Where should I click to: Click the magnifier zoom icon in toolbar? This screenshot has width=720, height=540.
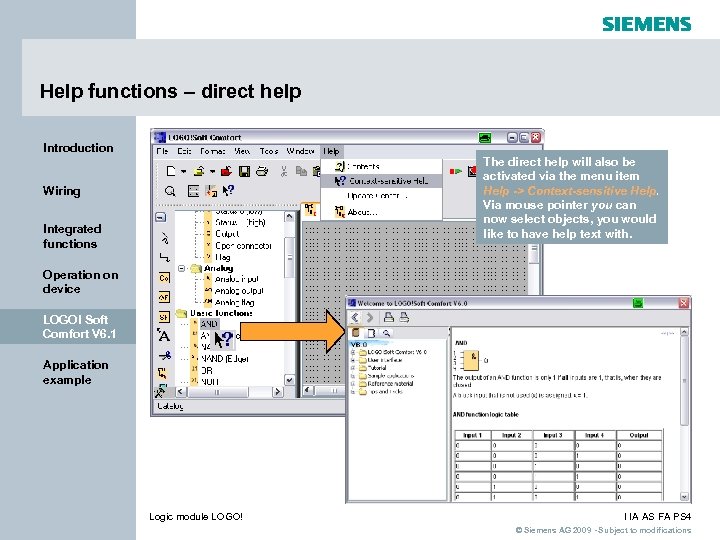tap(170, 191)
